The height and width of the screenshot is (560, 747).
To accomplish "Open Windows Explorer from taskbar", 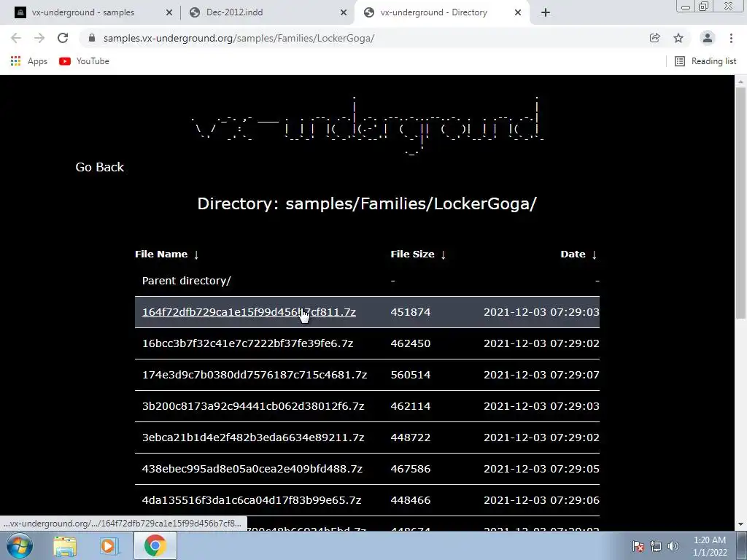I will [x=65, y=546].
